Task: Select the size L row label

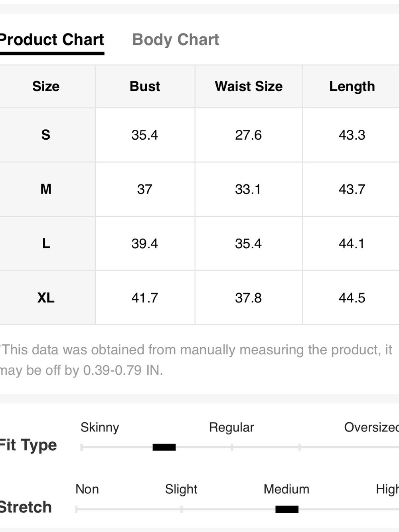Action: (46, 243)
